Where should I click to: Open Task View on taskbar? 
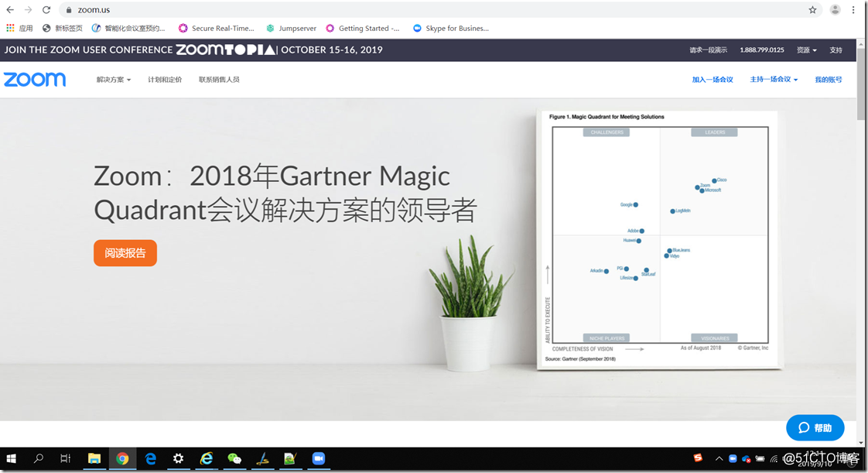(x=65, y=458)
